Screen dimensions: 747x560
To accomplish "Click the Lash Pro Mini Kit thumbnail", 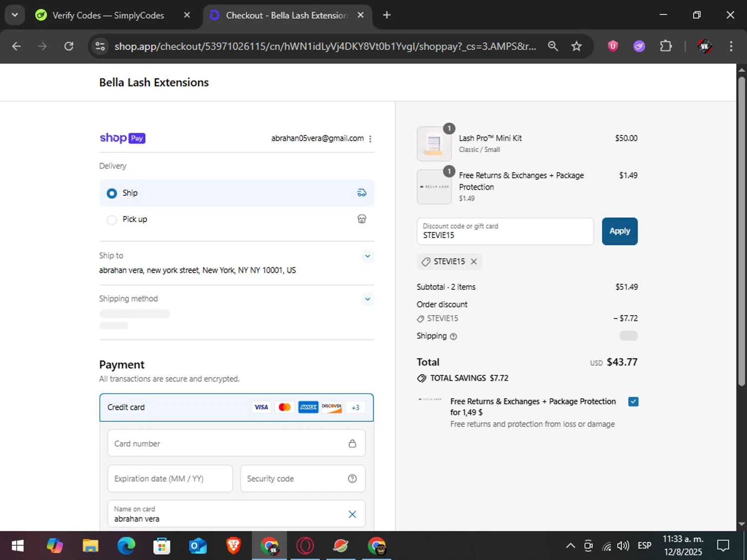I will pyautogui.click(x=434, y=144).
